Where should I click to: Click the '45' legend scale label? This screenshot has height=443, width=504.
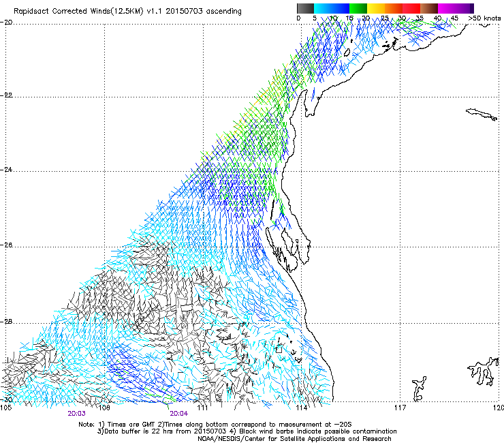click(454, 18)
